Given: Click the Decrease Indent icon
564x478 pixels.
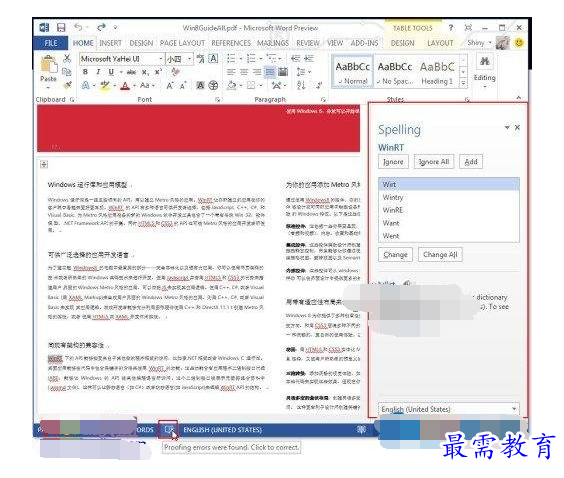Looking at the screenshot, I should tap(296, 58).
